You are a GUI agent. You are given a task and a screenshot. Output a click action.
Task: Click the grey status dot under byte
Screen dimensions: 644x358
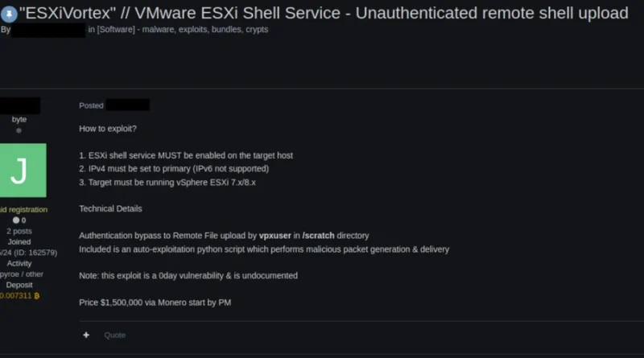[x=19, y=130]
